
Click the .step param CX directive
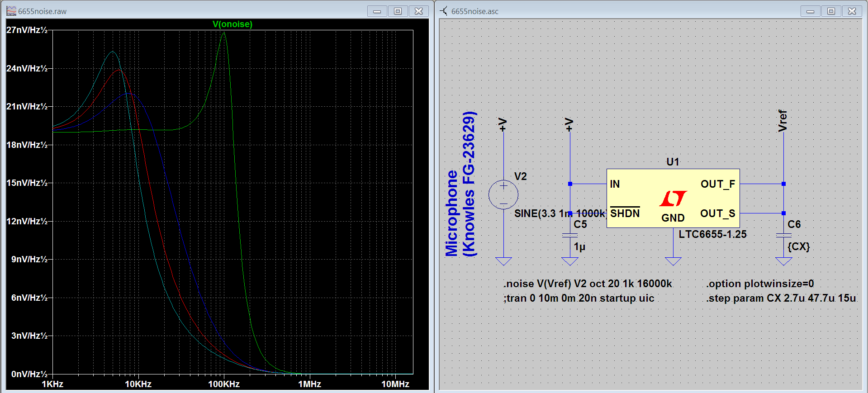click(x=781, y=298)
